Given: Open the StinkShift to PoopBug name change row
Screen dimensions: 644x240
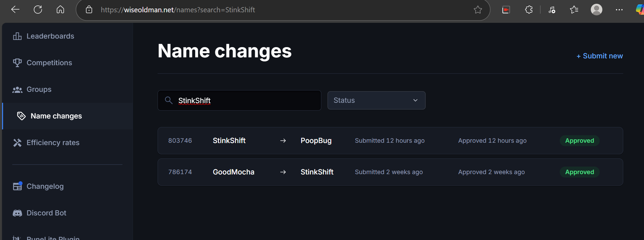Looking at the screenshot, I should click(x=390, y=141).
